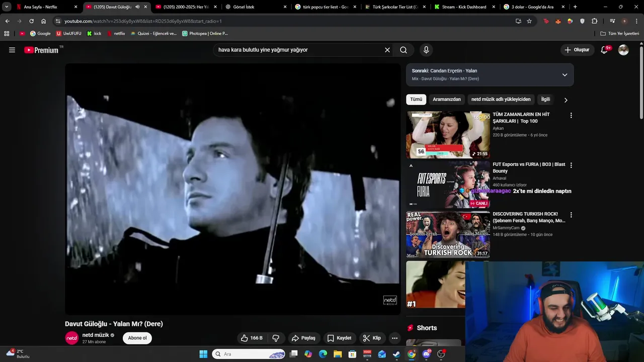
Task: Open the netd müzik channel name link
Action: click(96, 335)
